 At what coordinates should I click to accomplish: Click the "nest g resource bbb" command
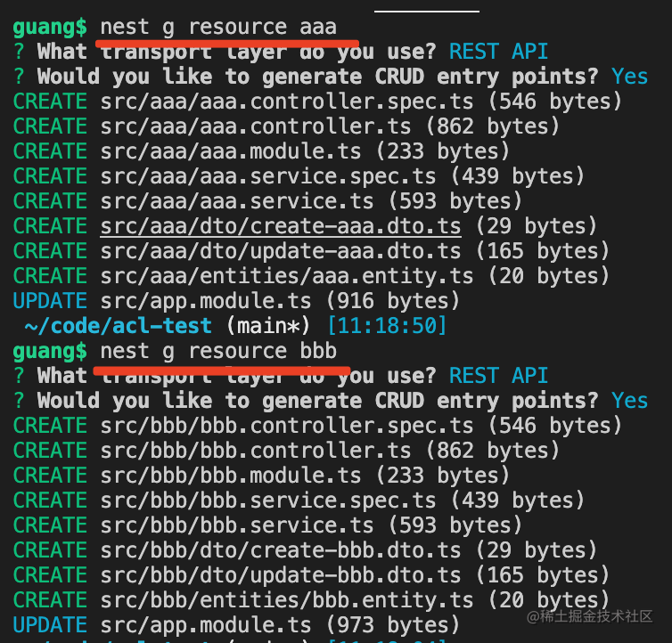pyautogui.click(x=218, y=351)
